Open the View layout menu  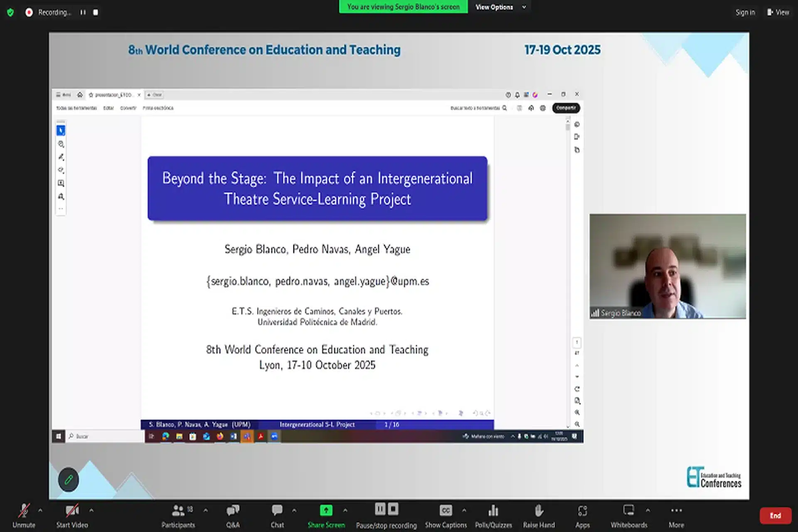point(778,12)
